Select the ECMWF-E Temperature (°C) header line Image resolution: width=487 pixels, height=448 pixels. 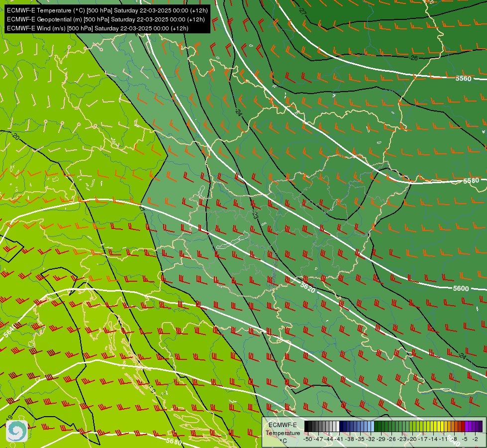tap(107, 10)
